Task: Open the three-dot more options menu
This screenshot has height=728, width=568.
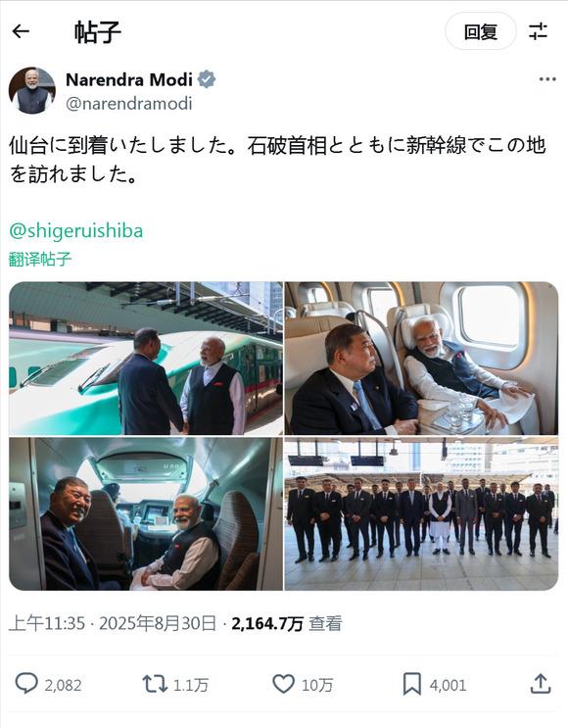Action: [x=547, y=79]
